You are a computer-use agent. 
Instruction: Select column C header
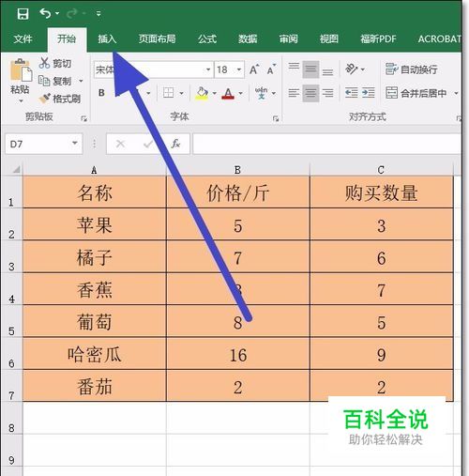tap(381, 169)
